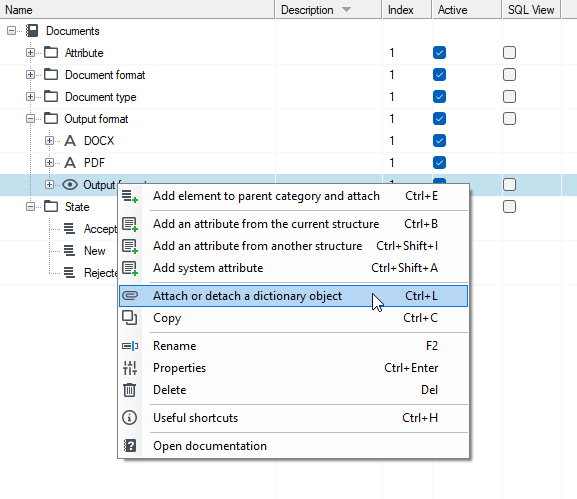Enable SQL View for Output format folder
This screenshot has width=577, height=499.
[x=509, y=119]
